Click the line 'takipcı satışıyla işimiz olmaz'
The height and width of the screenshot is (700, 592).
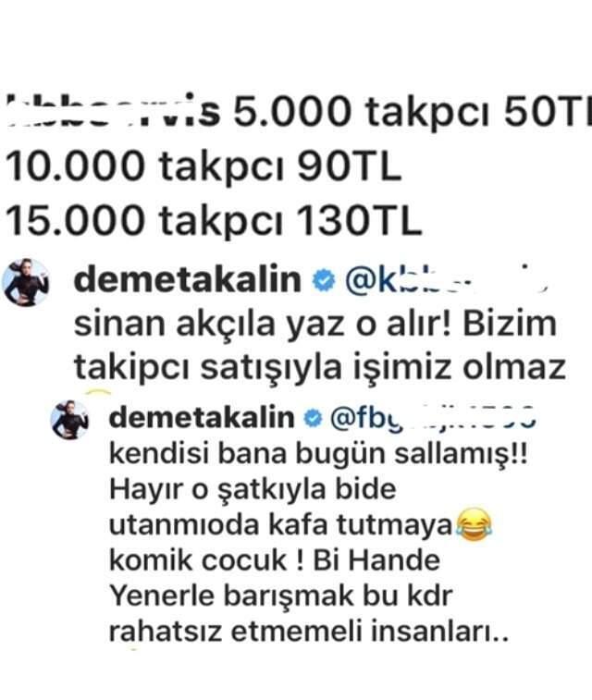320,368
